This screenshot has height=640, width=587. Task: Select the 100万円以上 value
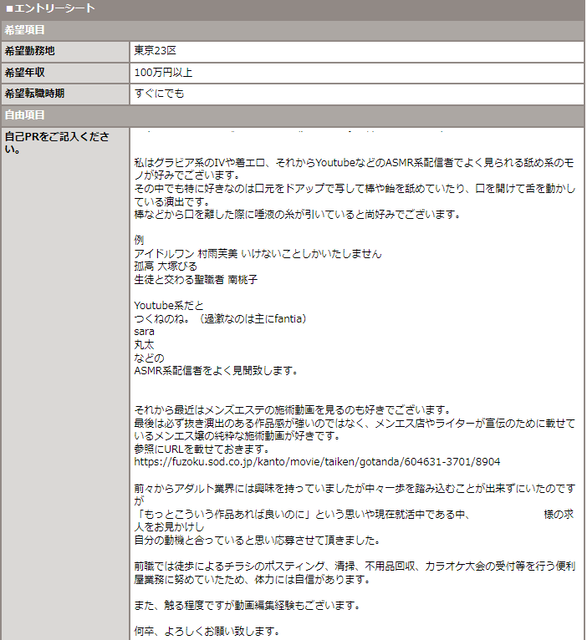tap(163, 73)
